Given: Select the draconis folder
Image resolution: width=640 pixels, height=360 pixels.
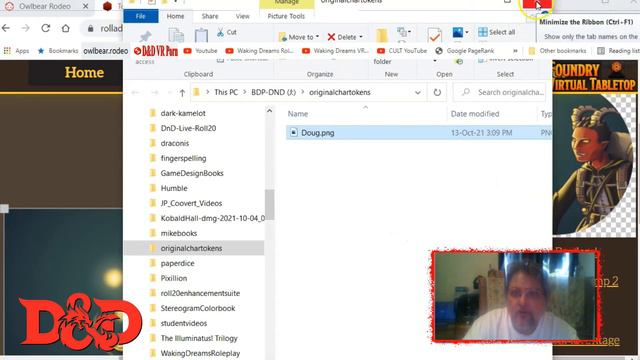Looking at the screenshot, I should coord(175,143).
